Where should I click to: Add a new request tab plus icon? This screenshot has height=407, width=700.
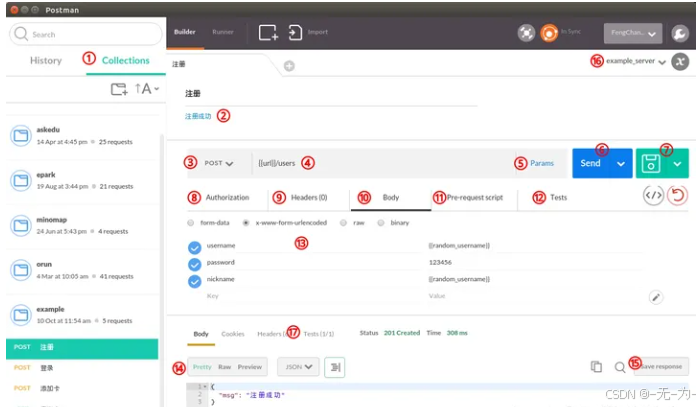289,66
